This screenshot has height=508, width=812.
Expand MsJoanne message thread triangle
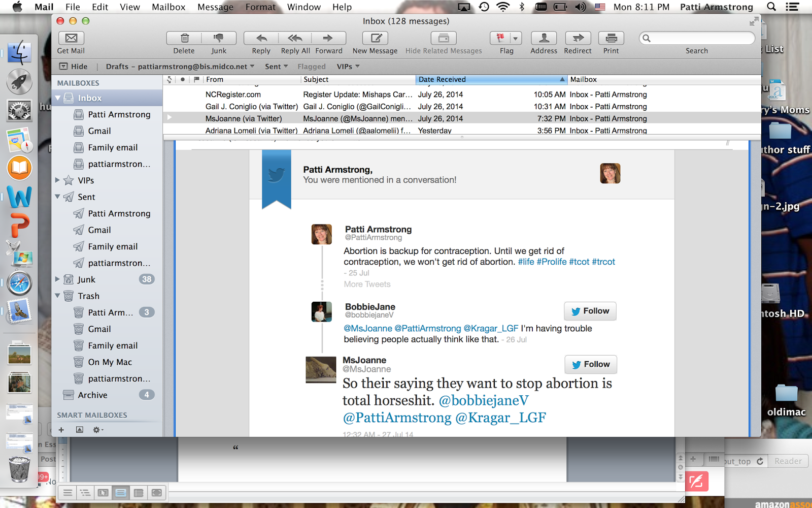170,118
